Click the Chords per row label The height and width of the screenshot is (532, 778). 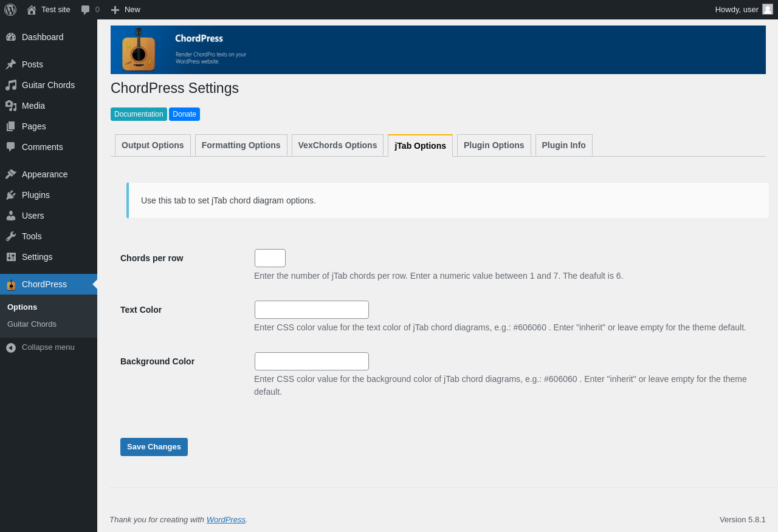coord(152,258)
